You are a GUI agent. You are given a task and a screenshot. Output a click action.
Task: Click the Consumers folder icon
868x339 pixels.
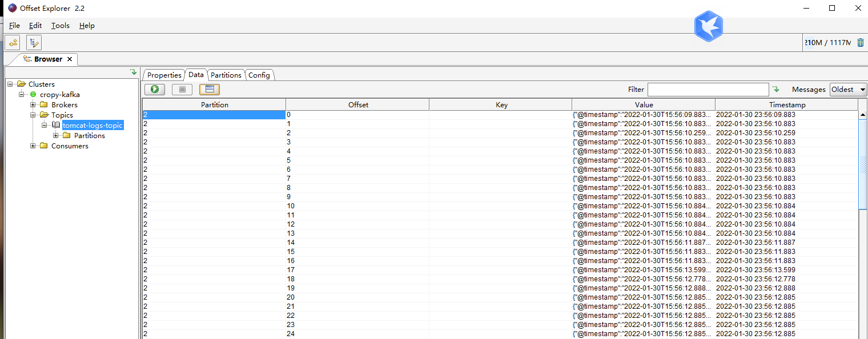click(x=43, y=146)
